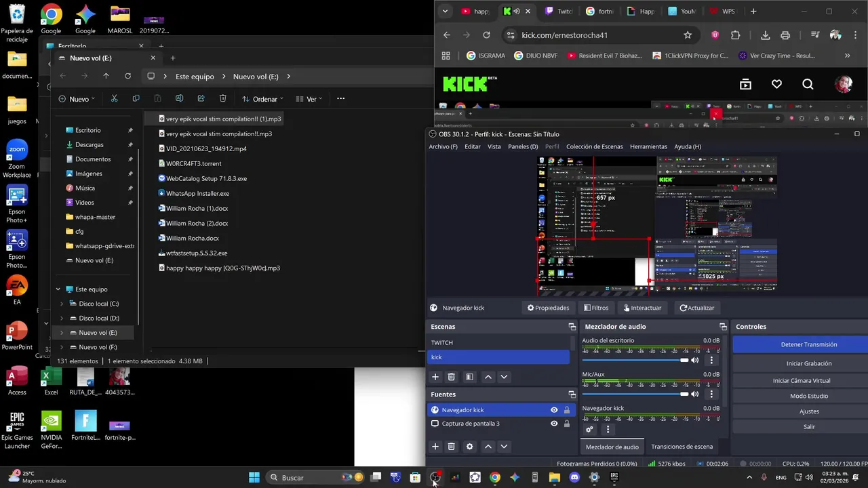Bookmark this page with Chrome star icon
The image size is (868, 488).
(688, 35)
